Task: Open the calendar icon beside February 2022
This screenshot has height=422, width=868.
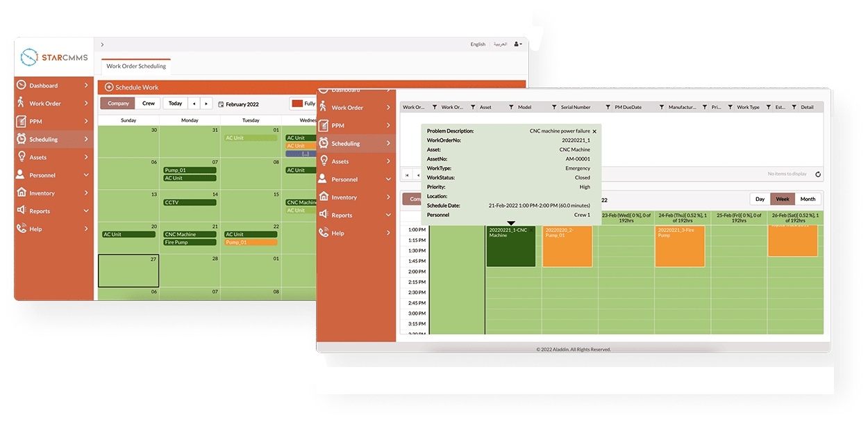Action: (221, 104)
